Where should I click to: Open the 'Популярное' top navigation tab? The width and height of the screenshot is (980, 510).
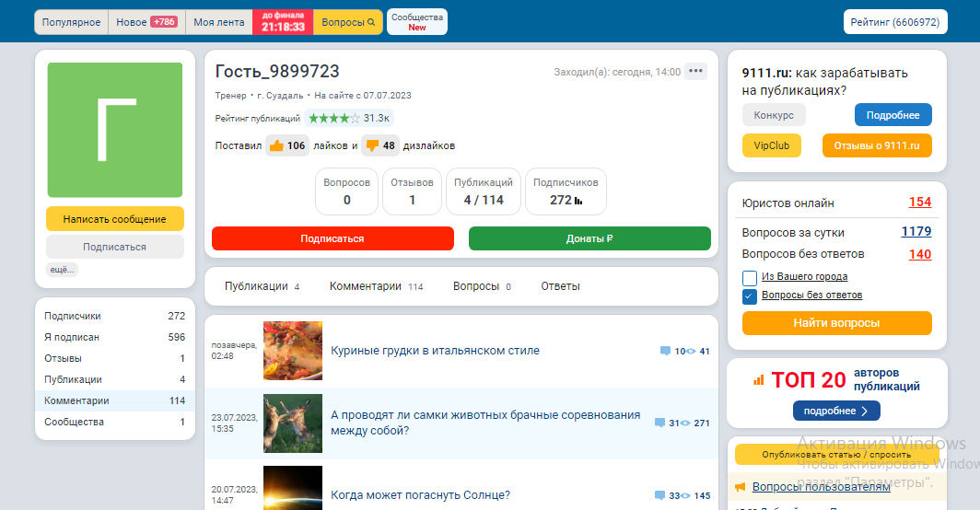pyautogui.click(x=71, y=22)
